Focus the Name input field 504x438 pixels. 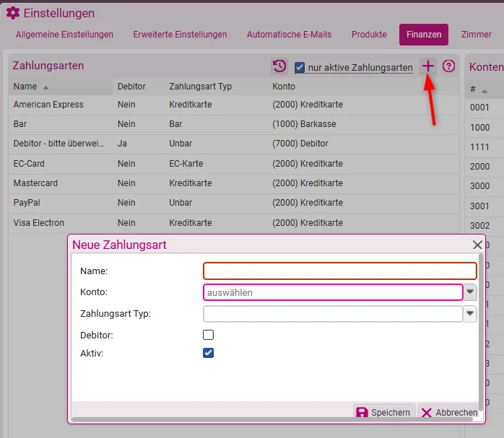340,271
